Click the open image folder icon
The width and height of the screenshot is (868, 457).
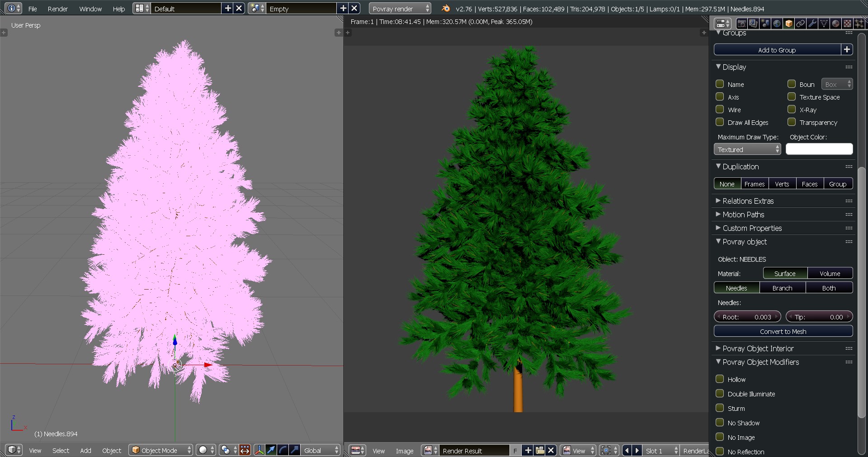(x=539, y=450)
